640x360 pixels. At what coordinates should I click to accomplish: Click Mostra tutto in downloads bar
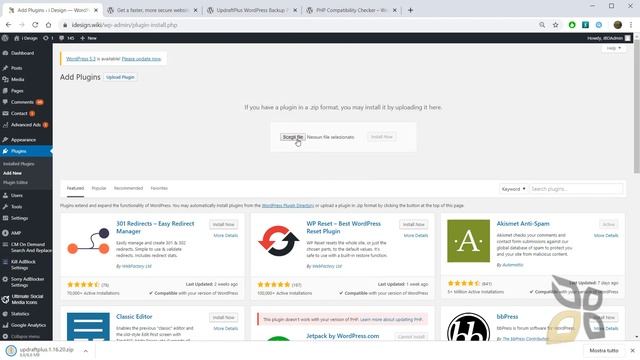tap(604, 351)
